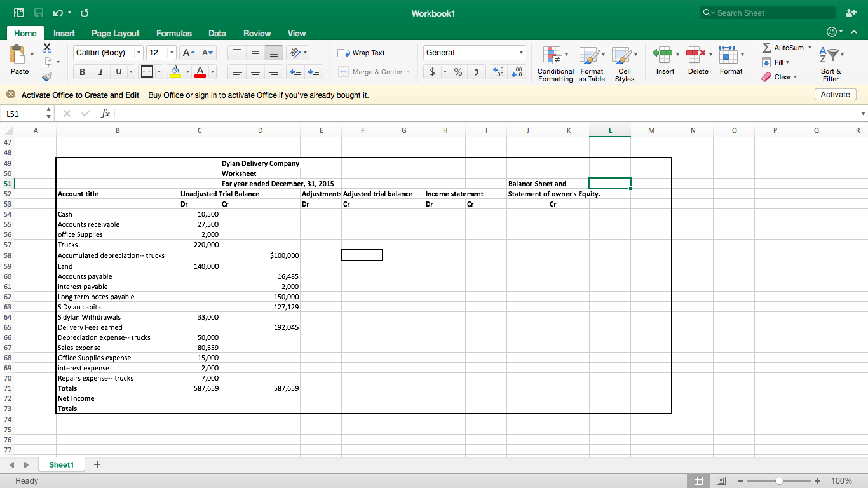Image resolution: width=868 pixels, height=488 pixels.
Task: Click the Cut scissors icon
Action: tap(47, 48)
